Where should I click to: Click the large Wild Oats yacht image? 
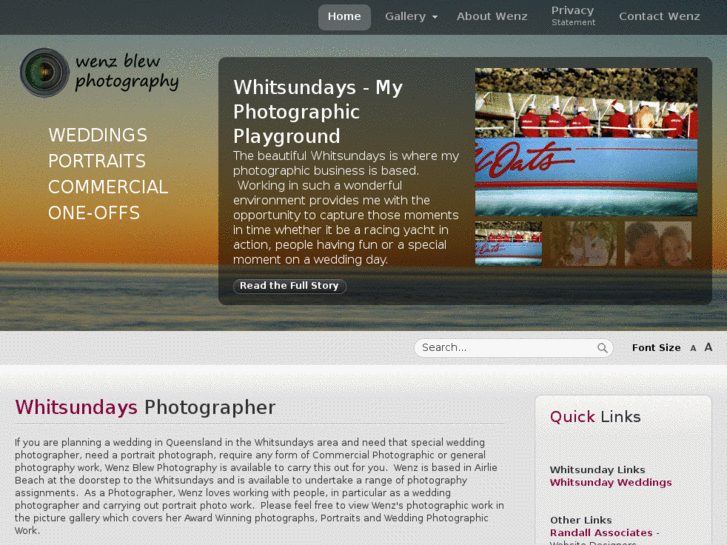click(x=586, y=142)
